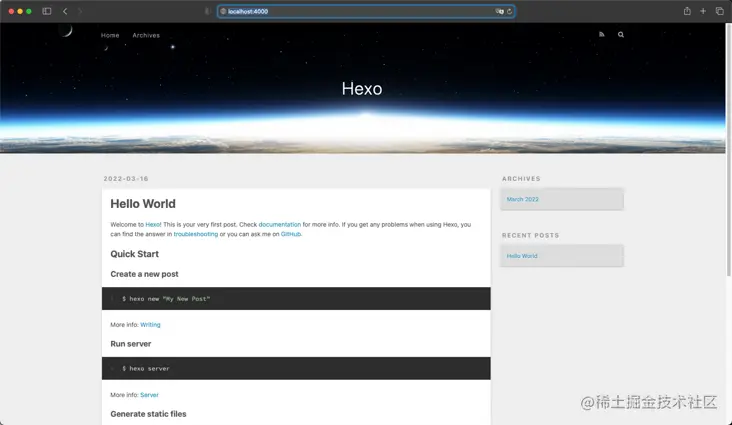Show the tab overview icon
Screen dimensions: 732x425
pos(719,11)
